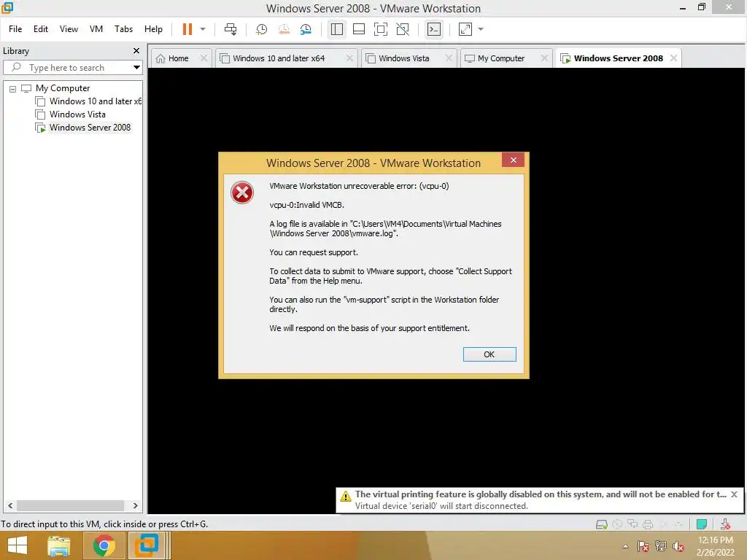Collapse the My Computer tree node

[13, 88]
